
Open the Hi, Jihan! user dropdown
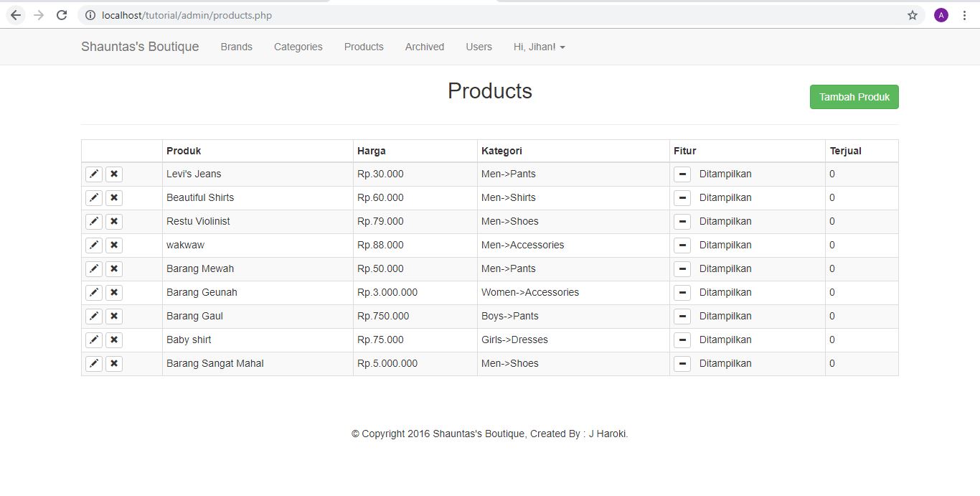(x=539, y=47)
